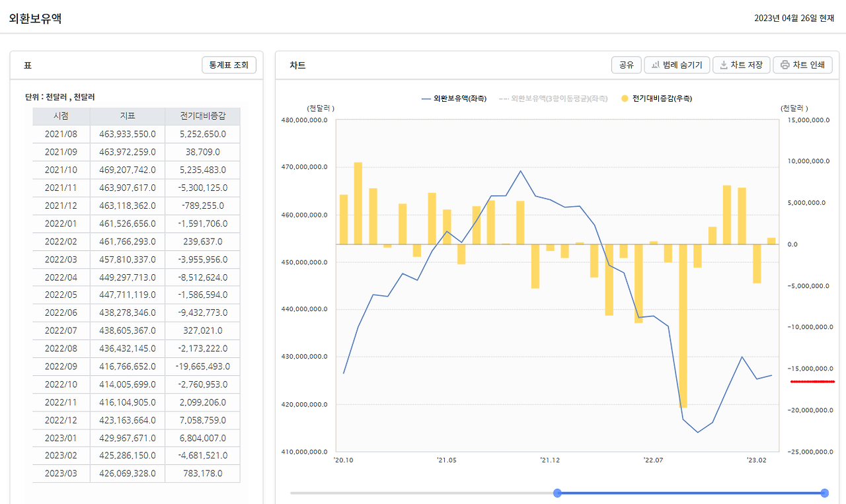Select the 463,118,362.0 value cell
Screen dimensions: 846x504
[128, 205]
